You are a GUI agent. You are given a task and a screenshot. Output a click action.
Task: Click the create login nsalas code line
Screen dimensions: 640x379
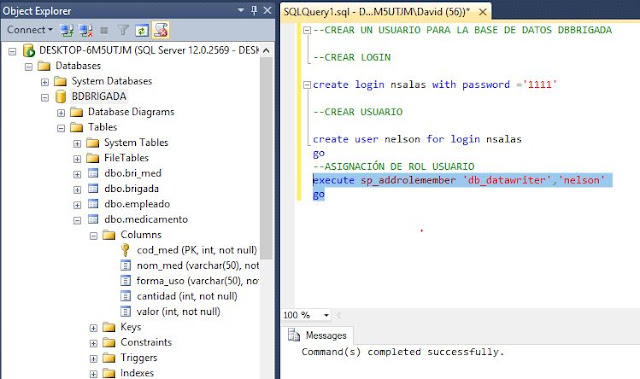point(435,85)
